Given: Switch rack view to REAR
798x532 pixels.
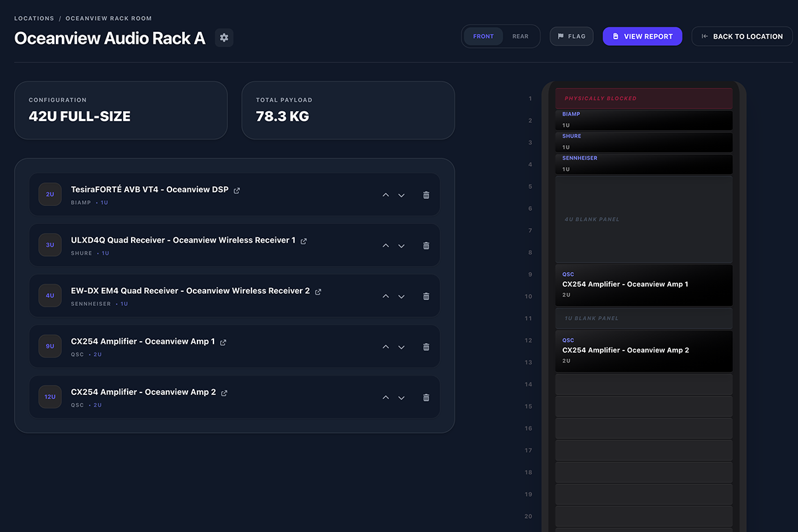Looking at the screenshot, I should (x=521, y=36).
